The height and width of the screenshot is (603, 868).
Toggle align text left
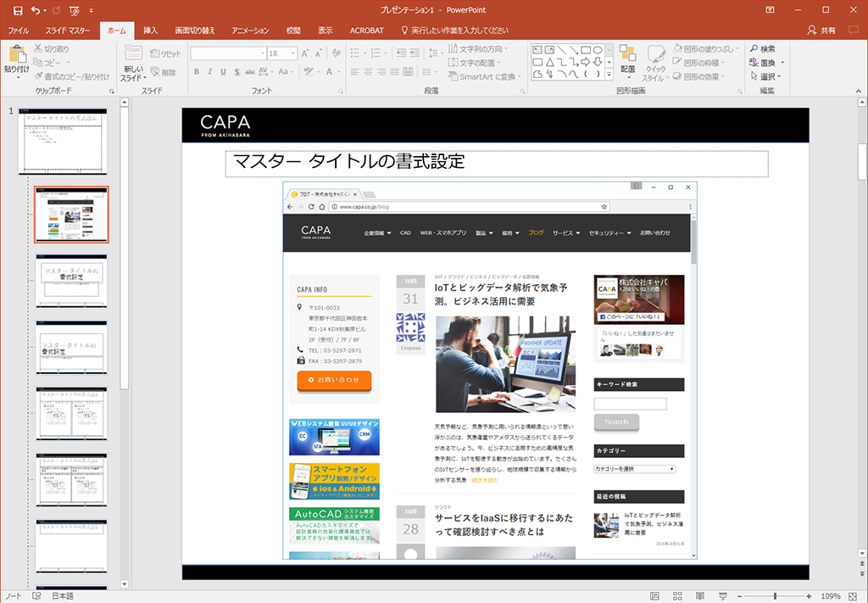[x=355, y=71]
